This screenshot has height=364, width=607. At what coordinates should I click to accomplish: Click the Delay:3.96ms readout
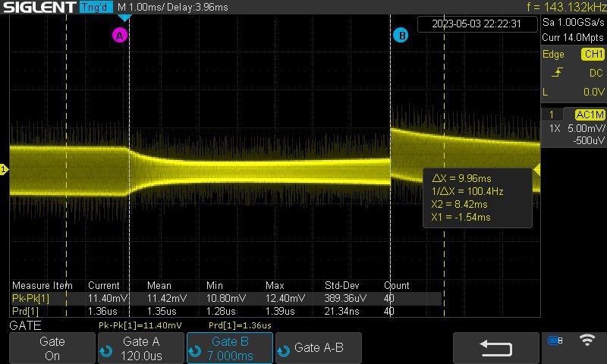197,7
